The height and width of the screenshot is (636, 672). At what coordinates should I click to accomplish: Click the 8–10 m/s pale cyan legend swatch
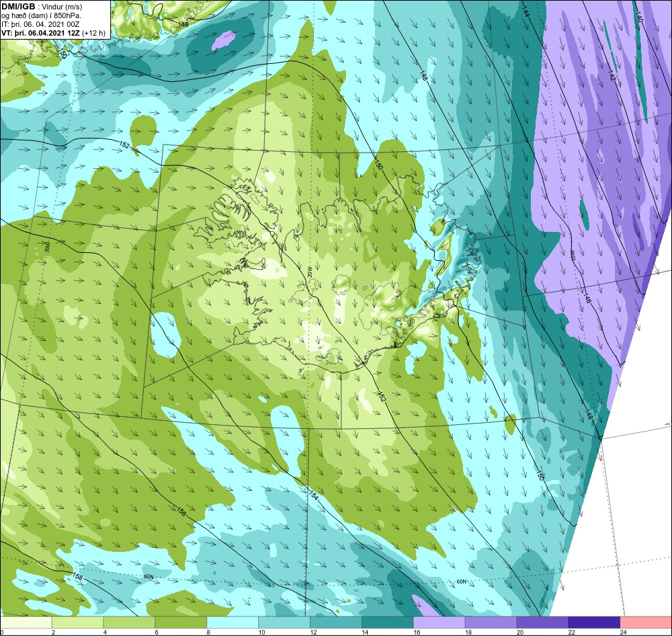233,623
